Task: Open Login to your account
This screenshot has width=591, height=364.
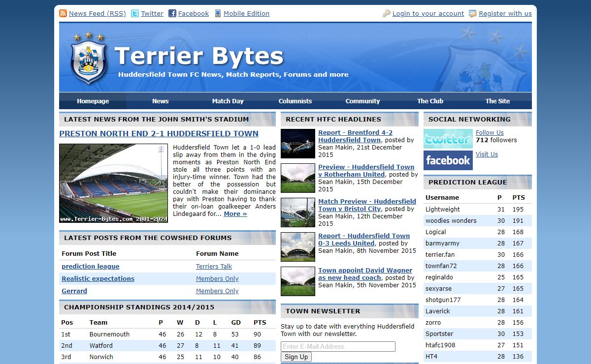Action: [428, 13]
